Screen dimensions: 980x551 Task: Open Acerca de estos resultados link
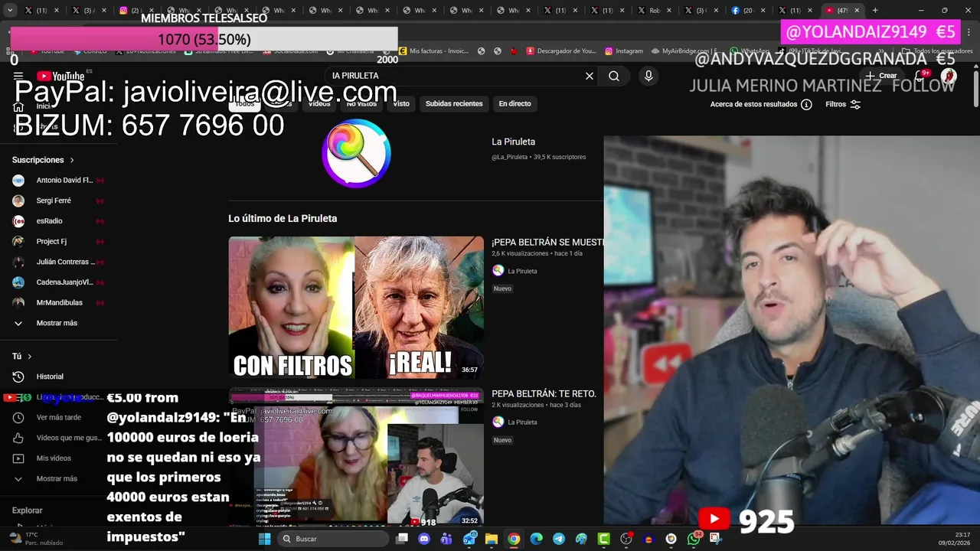click(753, 104)
